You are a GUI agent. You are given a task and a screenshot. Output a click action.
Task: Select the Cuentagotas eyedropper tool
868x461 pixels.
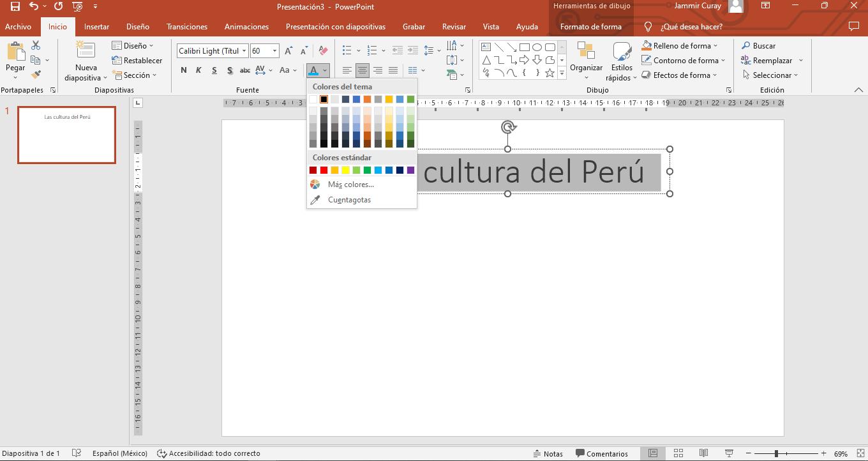[x=349, y=200]
